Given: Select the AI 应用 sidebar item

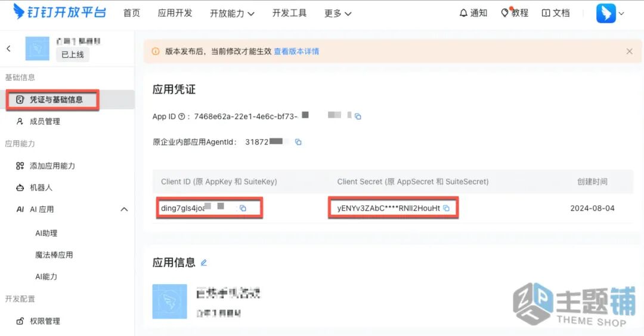Looking at the screenshot, I should click(x=42, y=209).
